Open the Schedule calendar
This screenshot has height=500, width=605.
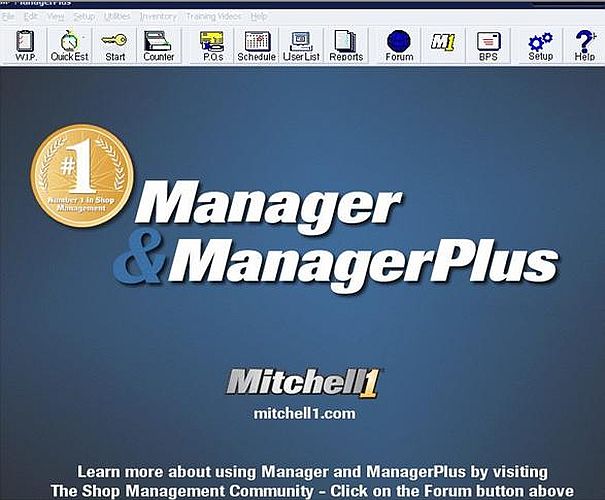(x=256, y=46)
